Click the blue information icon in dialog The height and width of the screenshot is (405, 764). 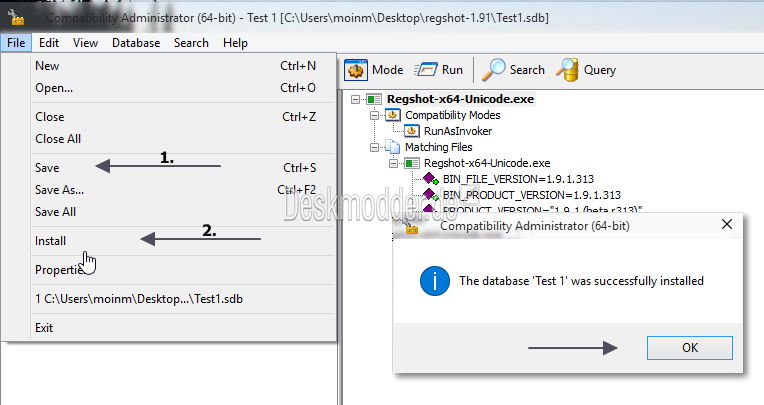point(435,281)
